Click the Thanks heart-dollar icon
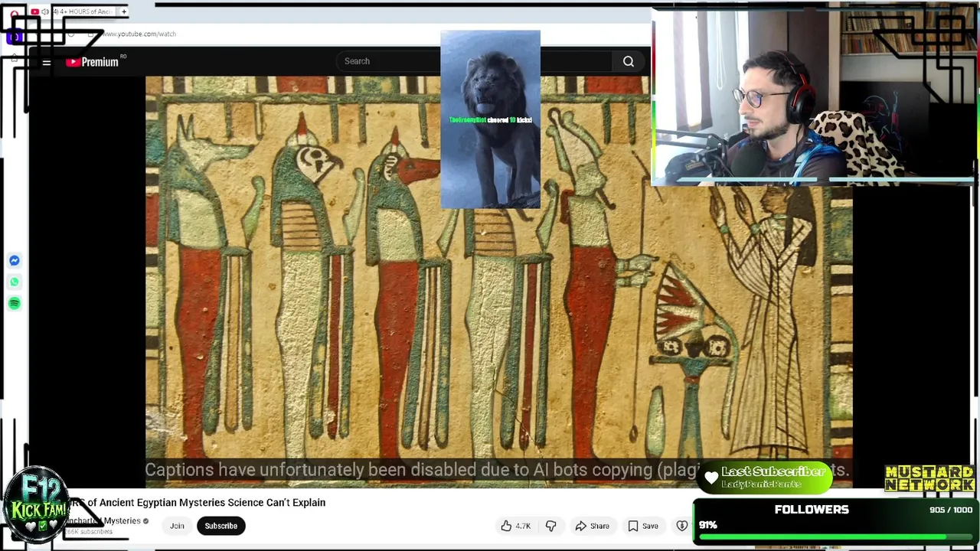The image size is (980, 551). 681,526
